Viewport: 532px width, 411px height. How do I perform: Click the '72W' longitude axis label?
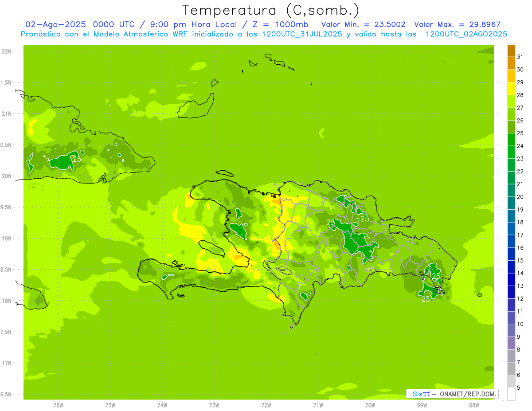pos(266,405)
